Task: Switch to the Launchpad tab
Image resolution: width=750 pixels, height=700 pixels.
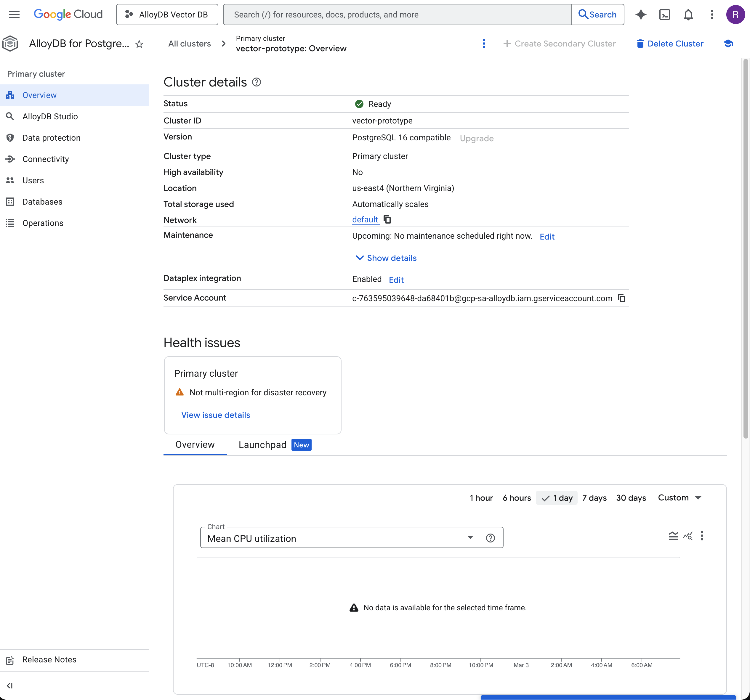Action: [262, 445]
